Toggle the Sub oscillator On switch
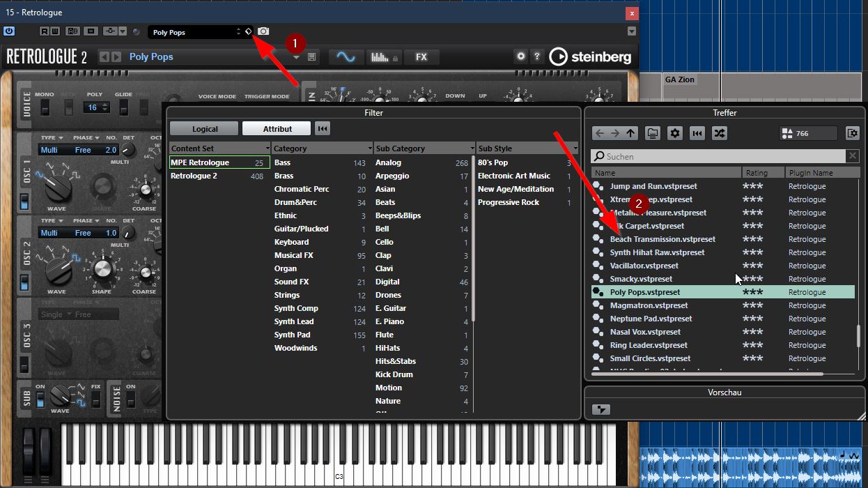This screenshot has width=868, height=488. pyautogui.click(x=40, y=399)
